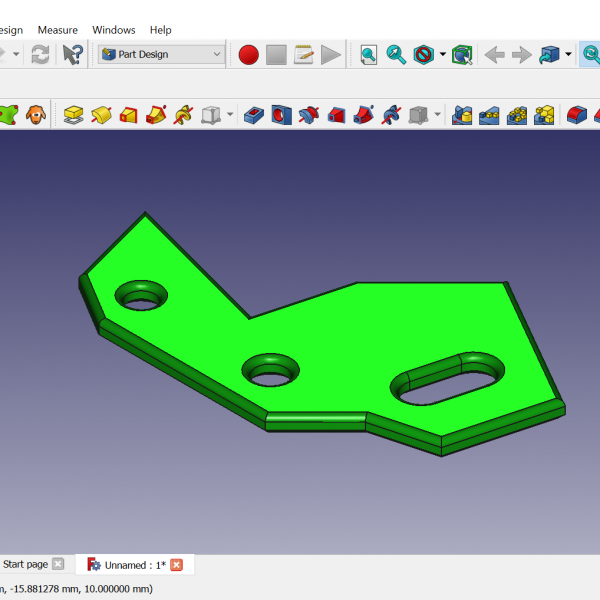This screenshot has width=600, height=600.
Task: Click the Fit All view icon
Action: 369,55
